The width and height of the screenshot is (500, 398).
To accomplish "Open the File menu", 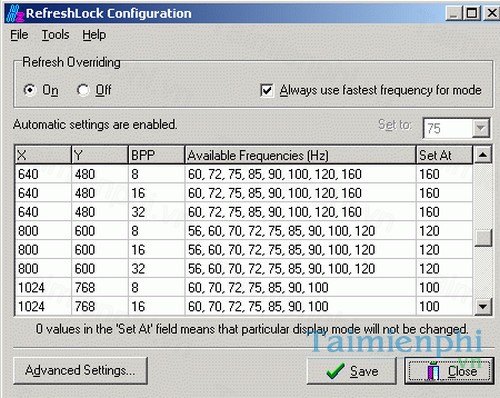I will [19, 35].
